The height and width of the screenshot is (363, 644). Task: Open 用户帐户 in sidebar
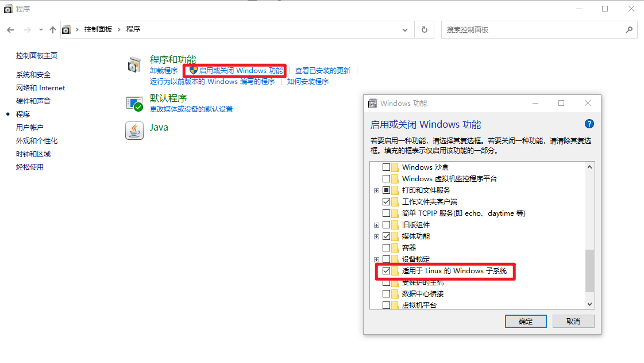(29, 128)
